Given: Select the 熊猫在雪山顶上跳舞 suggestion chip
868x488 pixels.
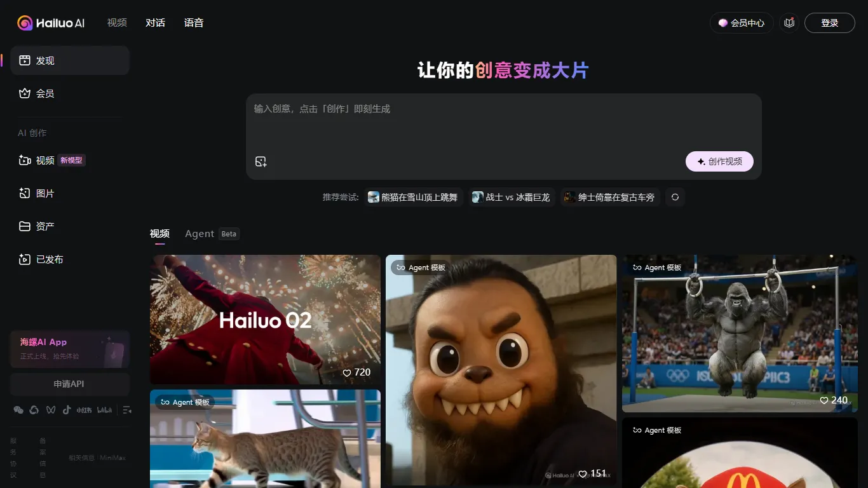Looking at the screenshot, I should (x=413, y=197).
